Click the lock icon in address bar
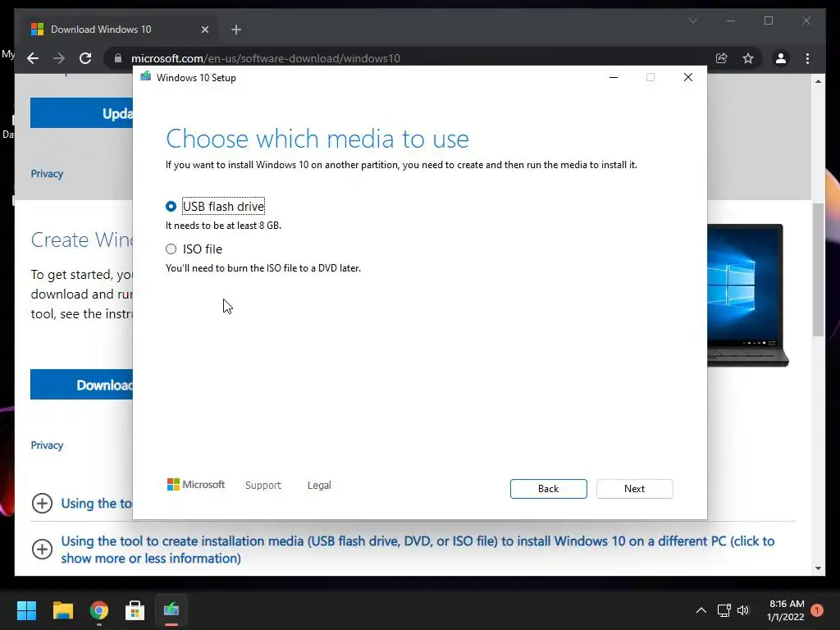840x630 pixels. (118, 58)
